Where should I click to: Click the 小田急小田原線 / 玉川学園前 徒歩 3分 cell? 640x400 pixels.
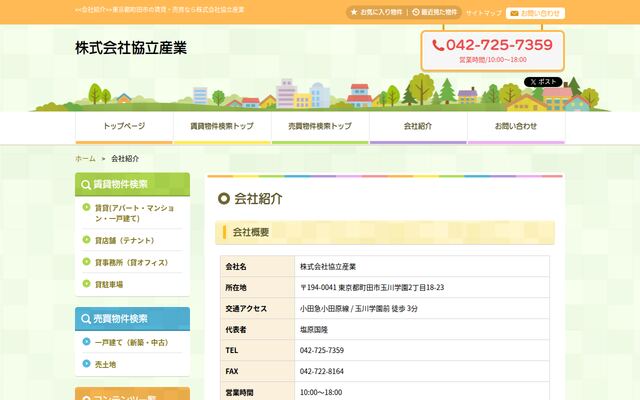click(359, 309)
